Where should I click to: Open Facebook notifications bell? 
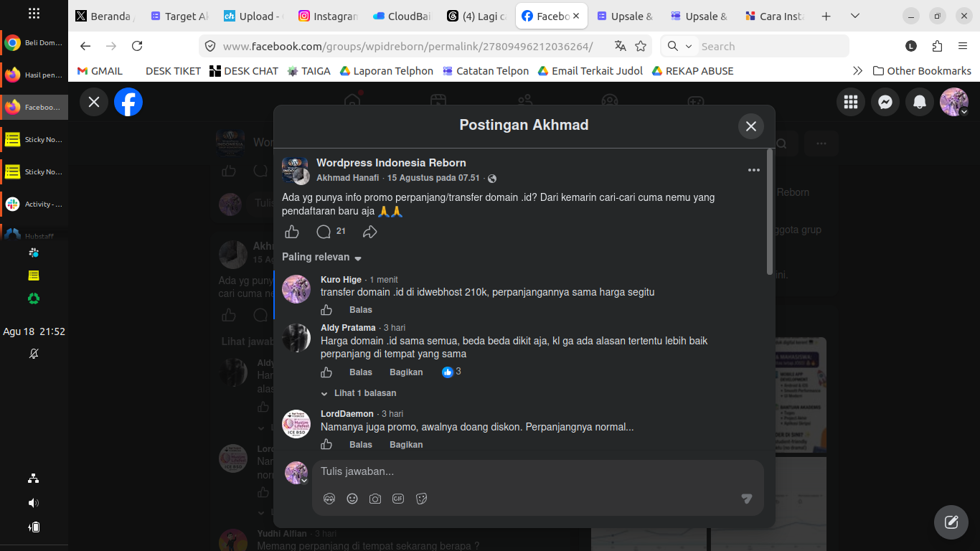point(920,102)
